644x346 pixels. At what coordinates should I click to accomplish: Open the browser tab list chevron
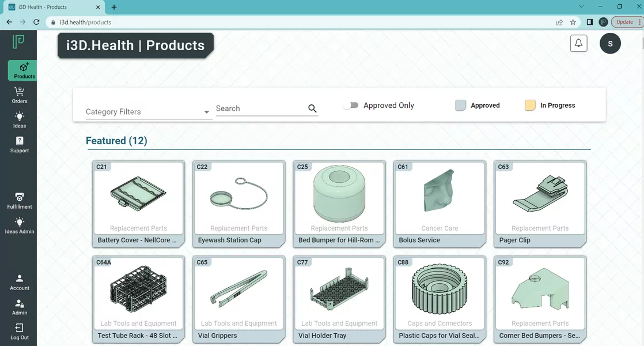(x=581, y=6)
